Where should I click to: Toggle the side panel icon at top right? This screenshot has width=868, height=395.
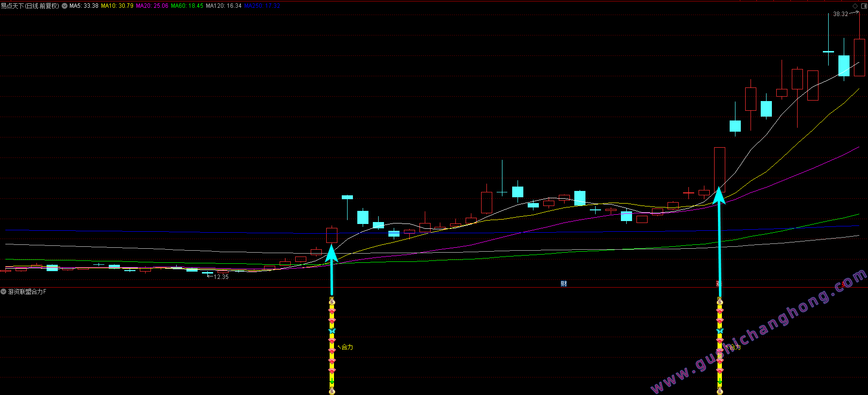(x=864, y=6)
